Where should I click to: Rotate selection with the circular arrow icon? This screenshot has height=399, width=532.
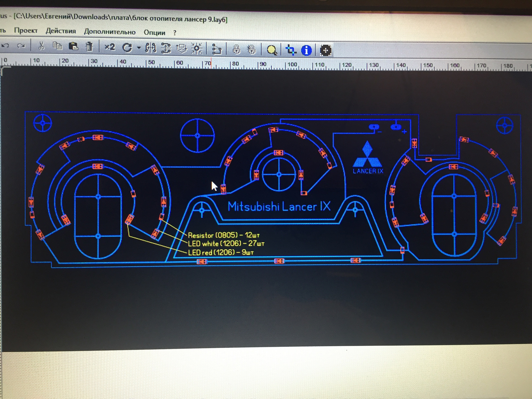pos(127,48)
